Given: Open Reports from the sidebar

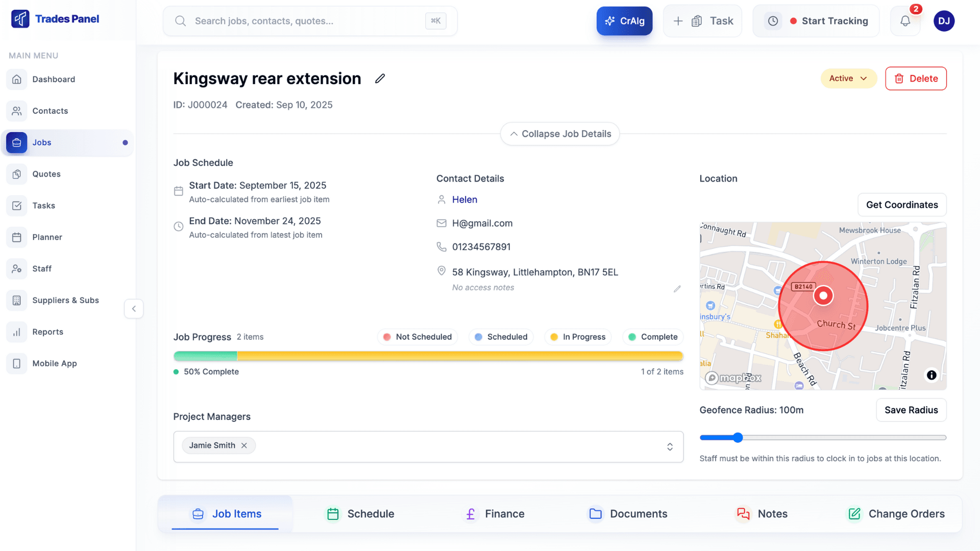Looking at the screenshot, I should (x=48, y=332).
